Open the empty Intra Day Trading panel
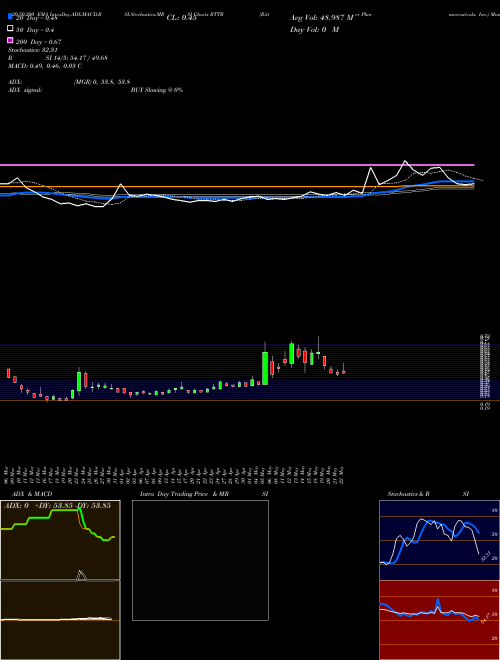This screenshot has width=500, height=660. click(x=200, y=560)
